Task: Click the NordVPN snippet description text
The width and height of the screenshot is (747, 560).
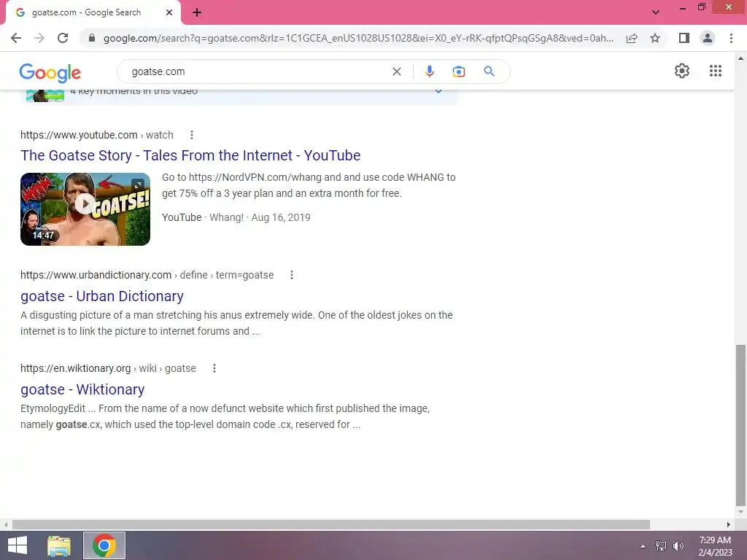Action: click(309, 185)
